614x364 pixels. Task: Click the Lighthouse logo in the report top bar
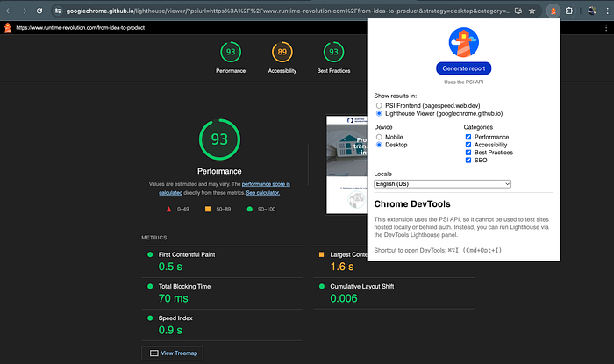(x=7, y=28)
